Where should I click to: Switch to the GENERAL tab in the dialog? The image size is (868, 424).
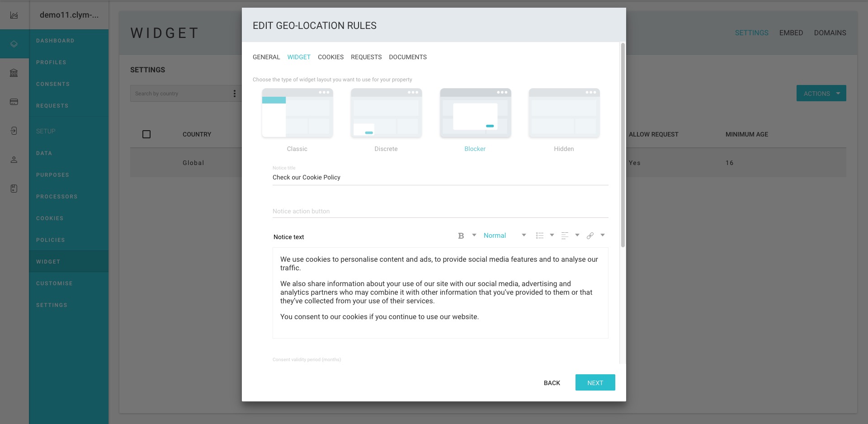[266, 57]
